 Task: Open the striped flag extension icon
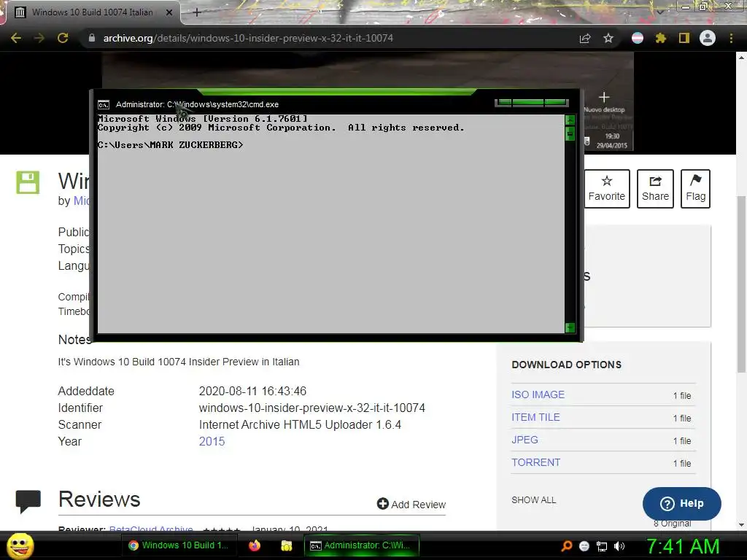(x=638, y=38)
